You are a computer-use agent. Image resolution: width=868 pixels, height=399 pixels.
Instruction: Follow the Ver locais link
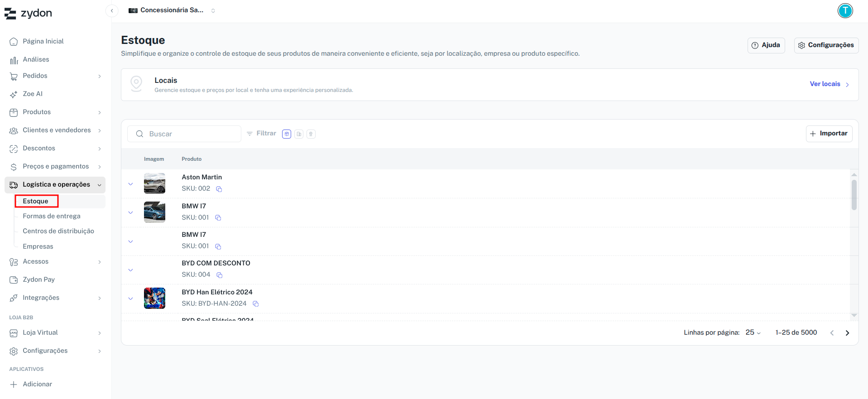pyautogui.click(x=830, y=84)
